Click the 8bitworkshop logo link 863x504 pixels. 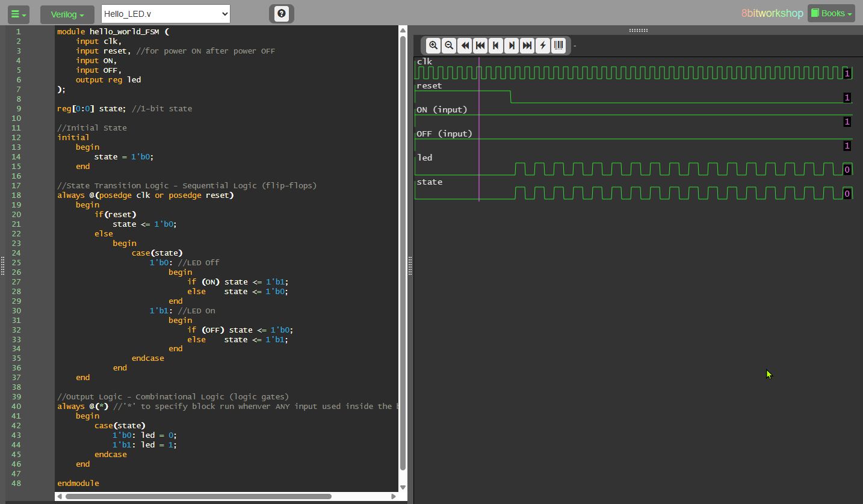click(772, 13)
